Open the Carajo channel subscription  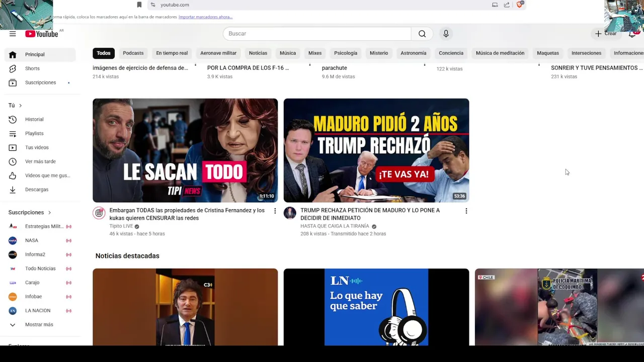[x=40, y=283]
